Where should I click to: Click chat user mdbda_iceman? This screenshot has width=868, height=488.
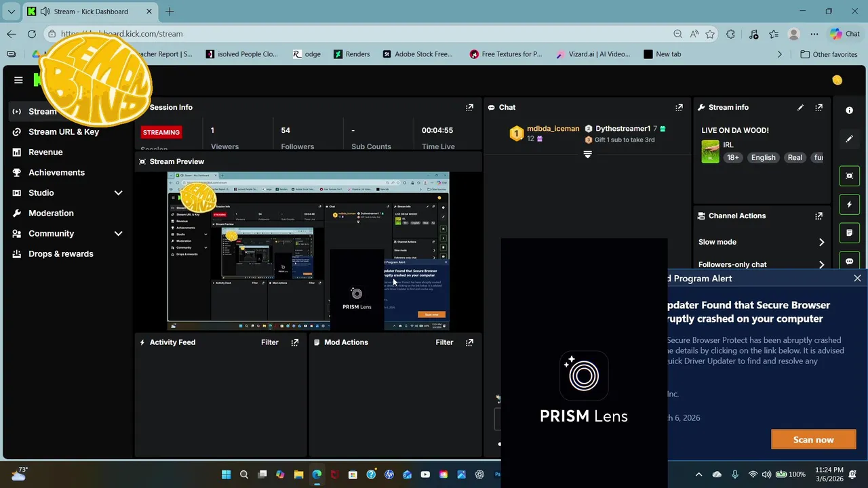click(553, 128)
